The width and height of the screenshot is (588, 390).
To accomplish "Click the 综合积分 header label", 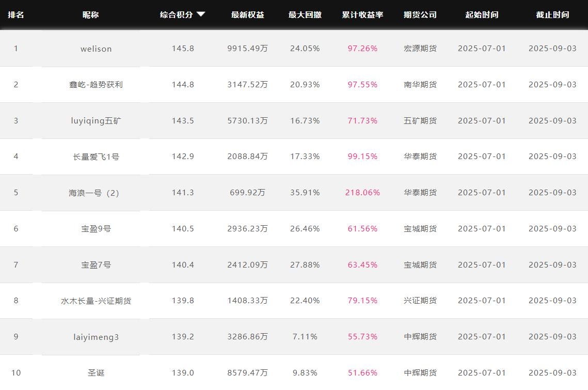I will (x=176, y=14).
